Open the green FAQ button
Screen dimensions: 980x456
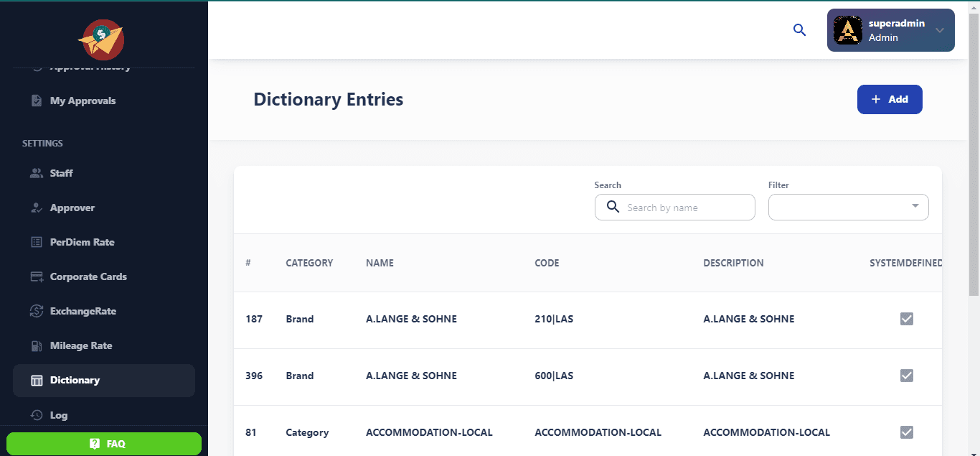104,444
